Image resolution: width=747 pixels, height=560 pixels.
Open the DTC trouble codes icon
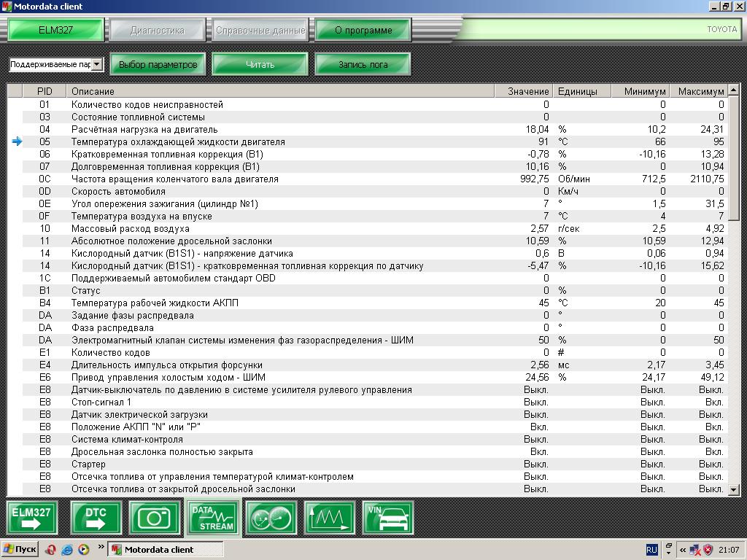(96, 518)
